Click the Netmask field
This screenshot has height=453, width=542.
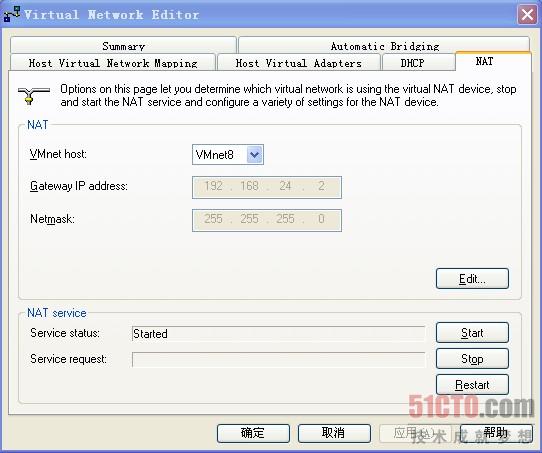click(267, 220)
